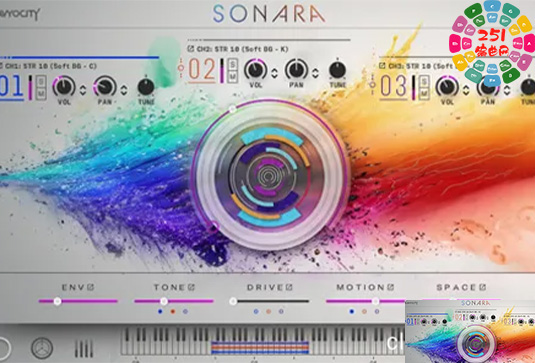The image size is (535, 363).
Task: Click the picture-in-picture Sonara thumbnail
Action: point(470,331)
